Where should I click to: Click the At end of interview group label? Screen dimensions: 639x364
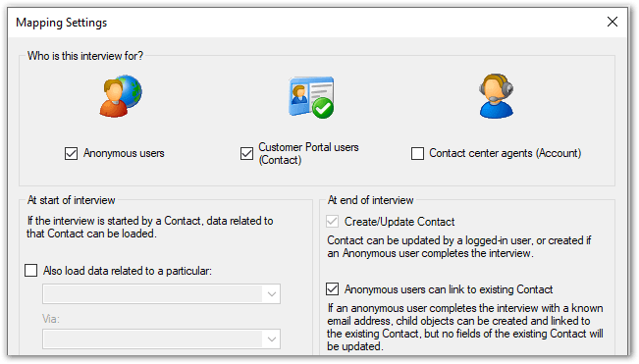[x=370, y=200]
